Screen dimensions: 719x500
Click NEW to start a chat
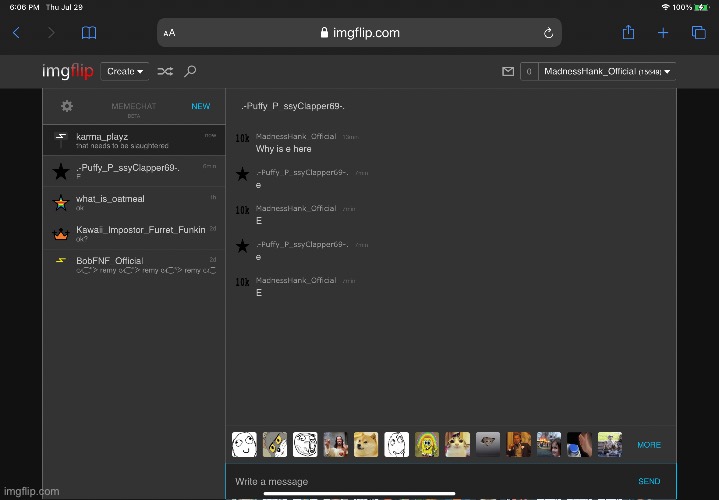(x=200, y=106)
